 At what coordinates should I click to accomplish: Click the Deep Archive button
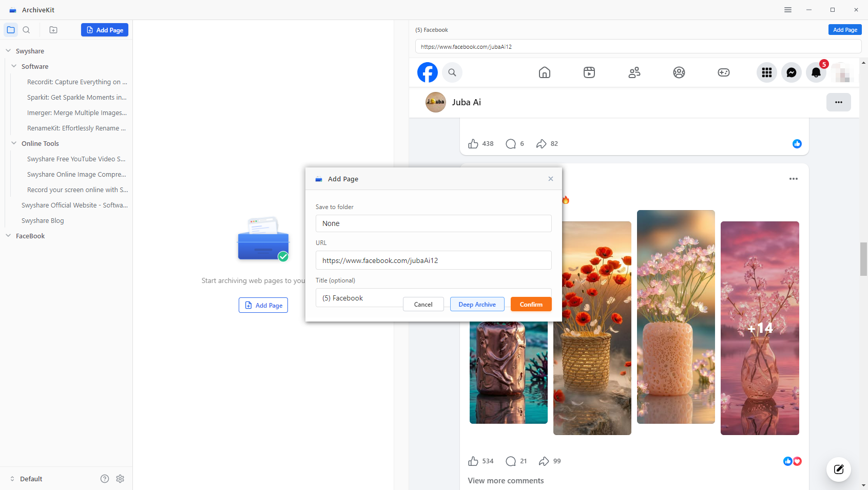(477, 305)
